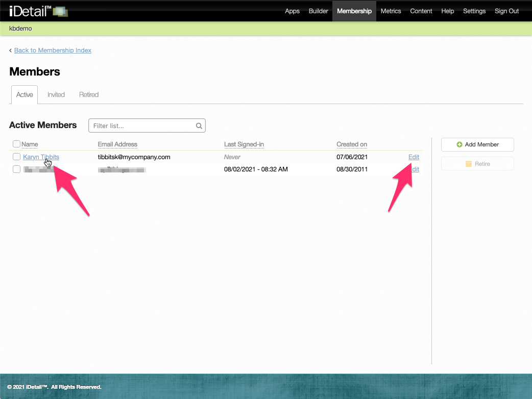Go to the Metrics section

(x=391, y=11)
